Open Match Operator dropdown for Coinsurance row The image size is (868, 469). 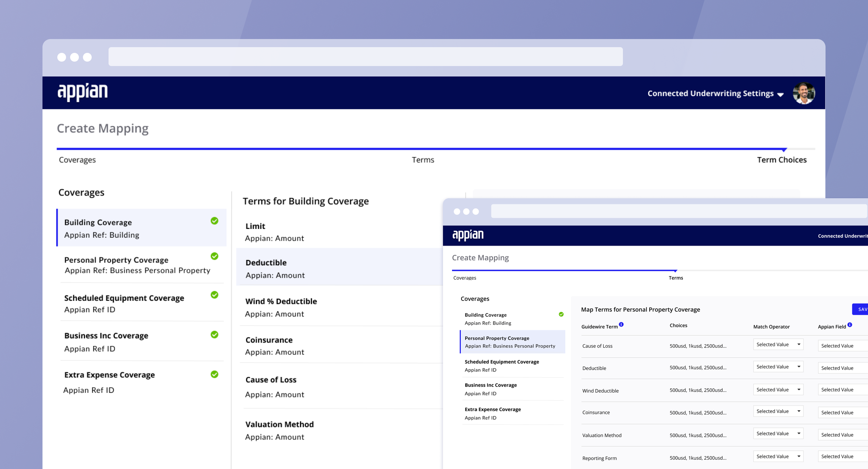pyautogui.click(x=778, y=411)
